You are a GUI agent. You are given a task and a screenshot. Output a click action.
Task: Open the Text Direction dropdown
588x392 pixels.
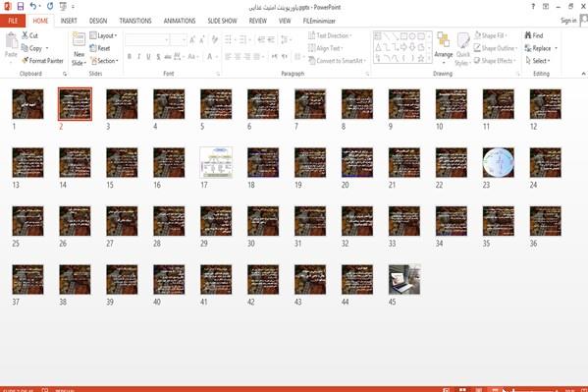pos(330,35)
